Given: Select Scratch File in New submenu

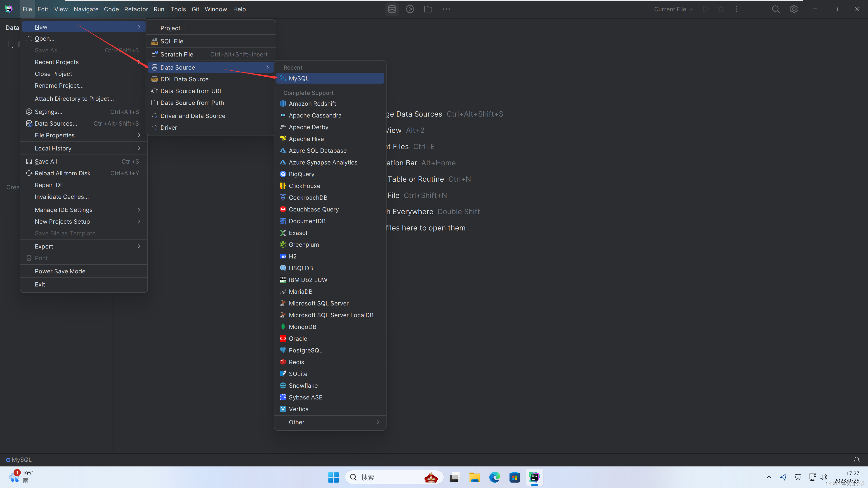Looking at the screenshot, I should pyautogui.click(x=211, y=54).
